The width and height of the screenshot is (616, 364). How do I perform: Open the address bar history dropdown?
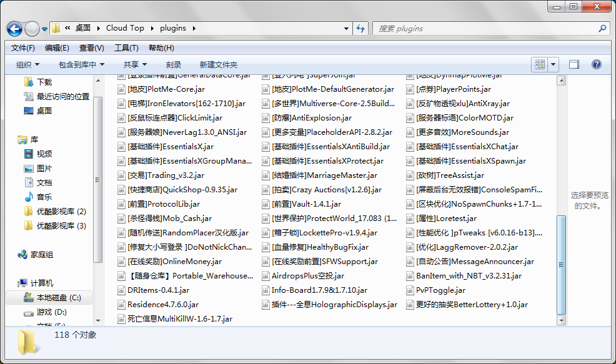click(x=346, y=28)
